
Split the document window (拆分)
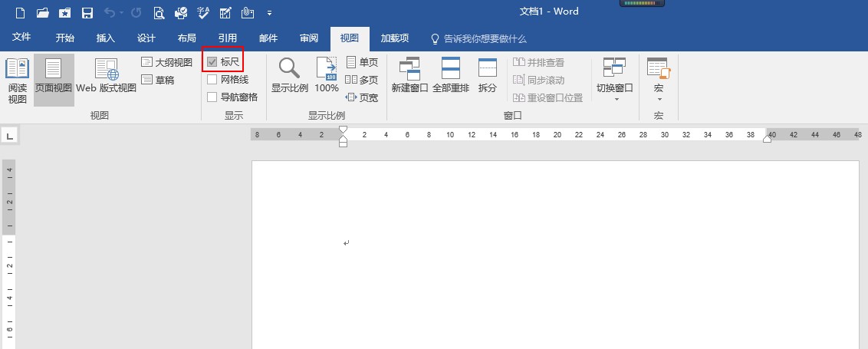coord(488,77)
